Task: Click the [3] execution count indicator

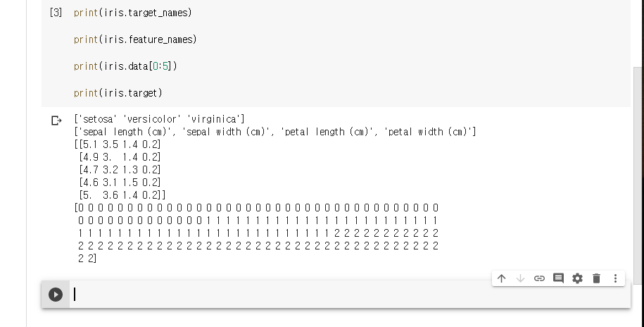Action: (56, 13)
